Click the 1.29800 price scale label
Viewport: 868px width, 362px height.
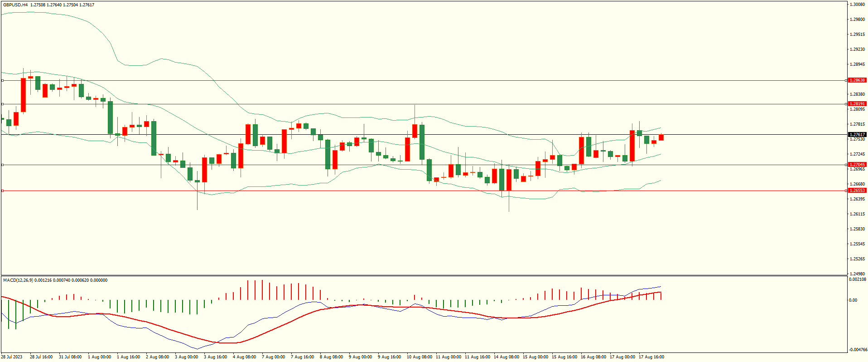click(858, 20)
